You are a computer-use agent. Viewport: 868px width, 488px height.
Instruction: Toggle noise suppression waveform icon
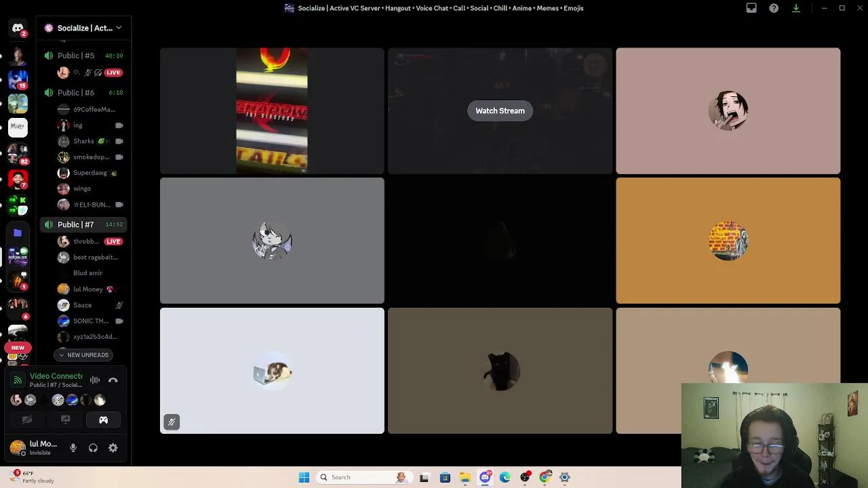tap(95, 380)
